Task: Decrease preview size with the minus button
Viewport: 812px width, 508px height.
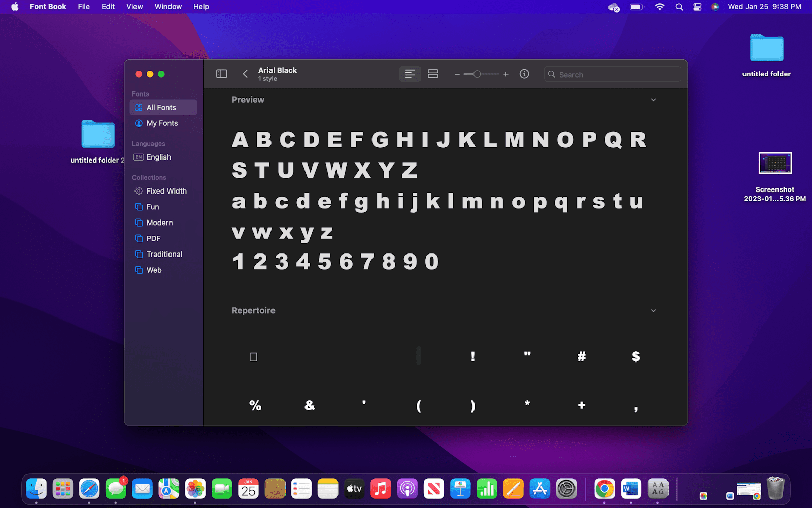Action: (457, 74)
